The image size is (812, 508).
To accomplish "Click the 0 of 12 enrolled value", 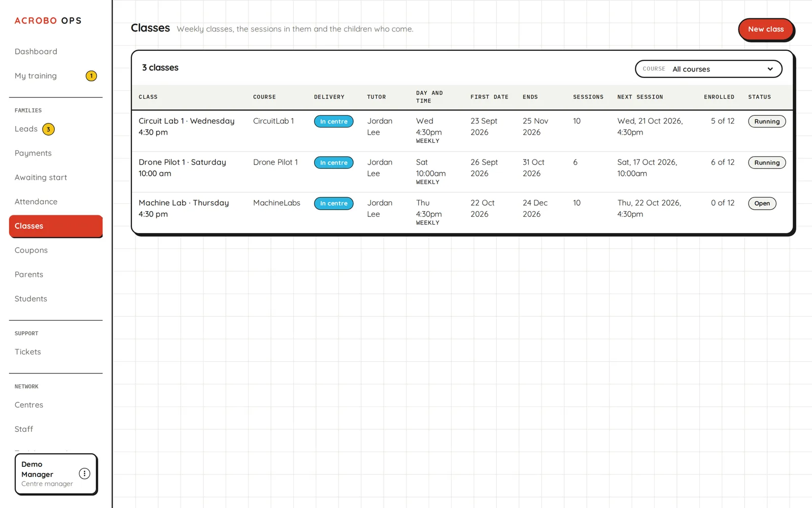I will 723,203.
